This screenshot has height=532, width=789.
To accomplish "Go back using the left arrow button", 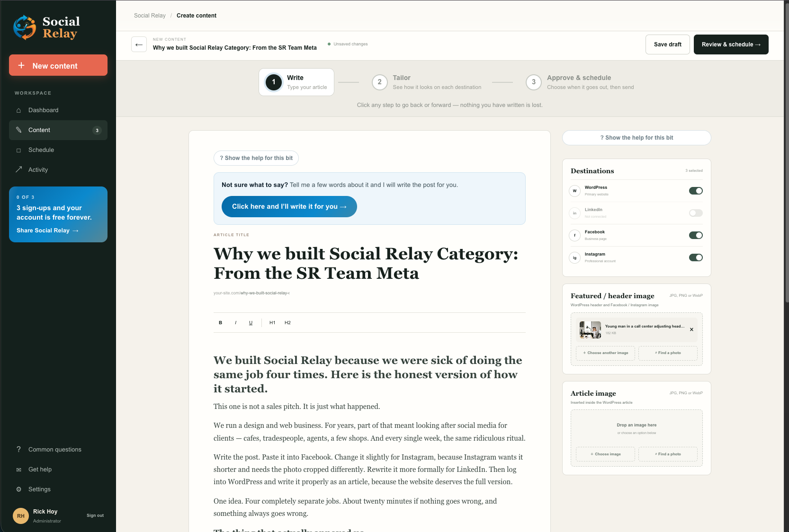I will click(x=139, y=44).
